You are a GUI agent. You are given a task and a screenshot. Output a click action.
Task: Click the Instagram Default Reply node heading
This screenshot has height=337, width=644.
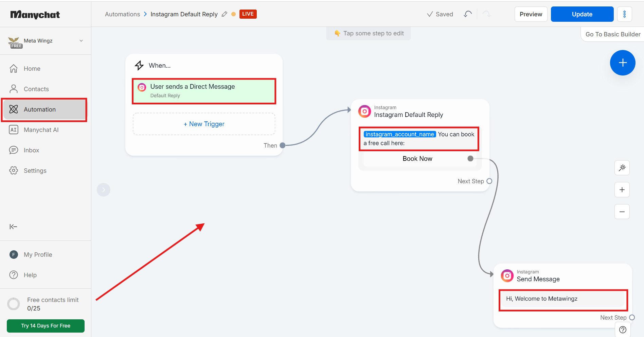pyautogui.click(x=409, y=115)
